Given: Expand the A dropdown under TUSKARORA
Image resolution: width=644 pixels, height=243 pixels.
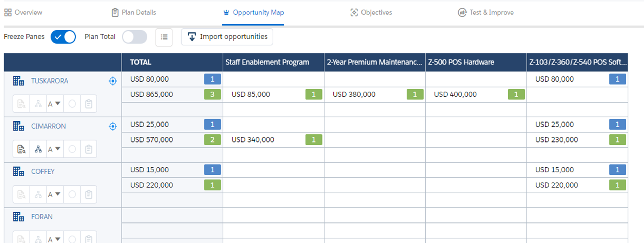Looking at the screenshot, I should pos(55,104).
